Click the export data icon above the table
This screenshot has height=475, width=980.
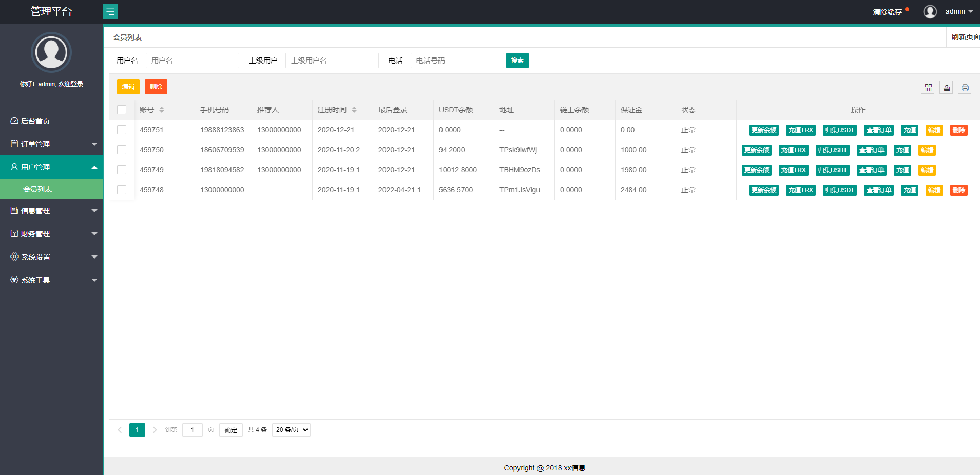pos(946,87)
